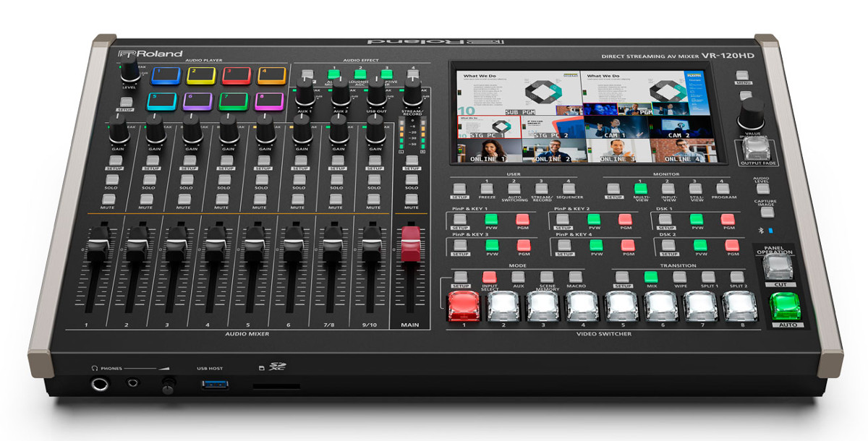Activate User button 1 FREEZE
The width and height of the screenshot is (868, 441).
coord(488,189)
